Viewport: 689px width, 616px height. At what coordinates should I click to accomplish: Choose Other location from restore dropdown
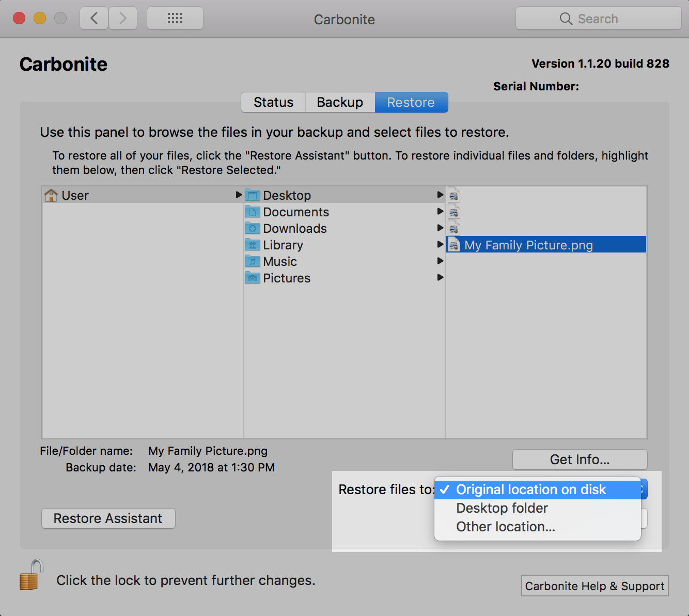pyautogui.click(x=505, y=527)
